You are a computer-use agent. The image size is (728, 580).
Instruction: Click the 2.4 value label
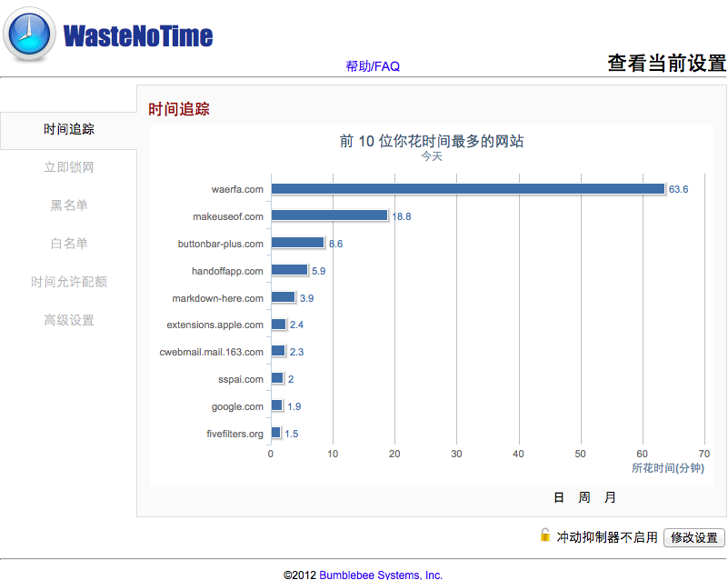296,325
